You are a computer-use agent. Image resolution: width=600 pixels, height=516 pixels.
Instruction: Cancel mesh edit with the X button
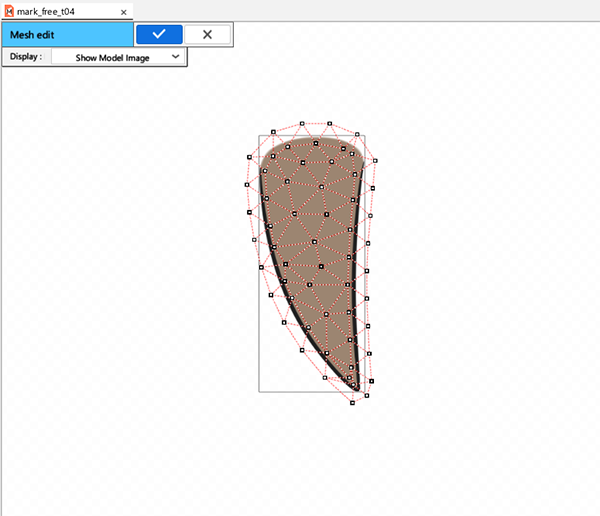(207, 34)
